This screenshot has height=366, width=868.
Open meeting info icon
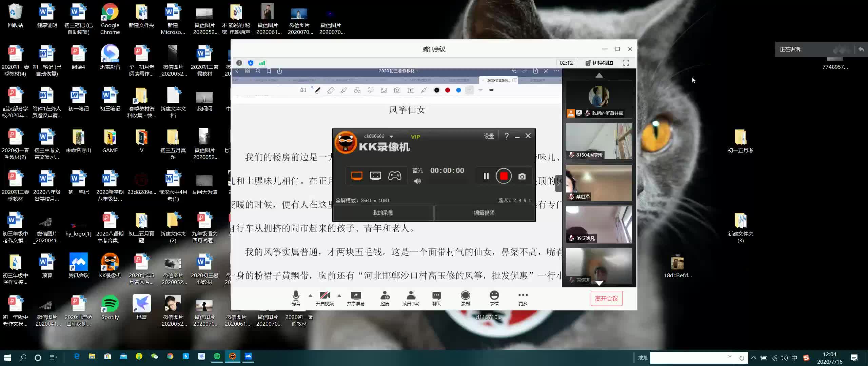point(239,63)
